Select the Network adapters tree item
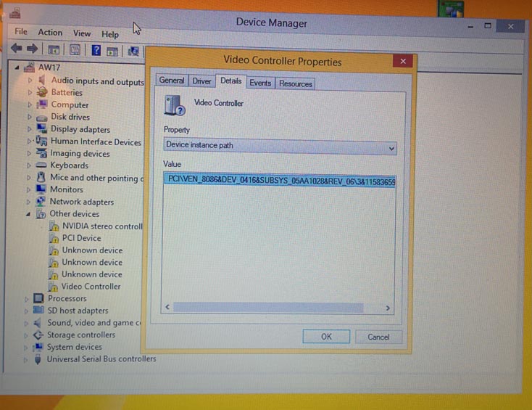Image resolution: width=532 pixels, height=410 pixels. (82, 202)
